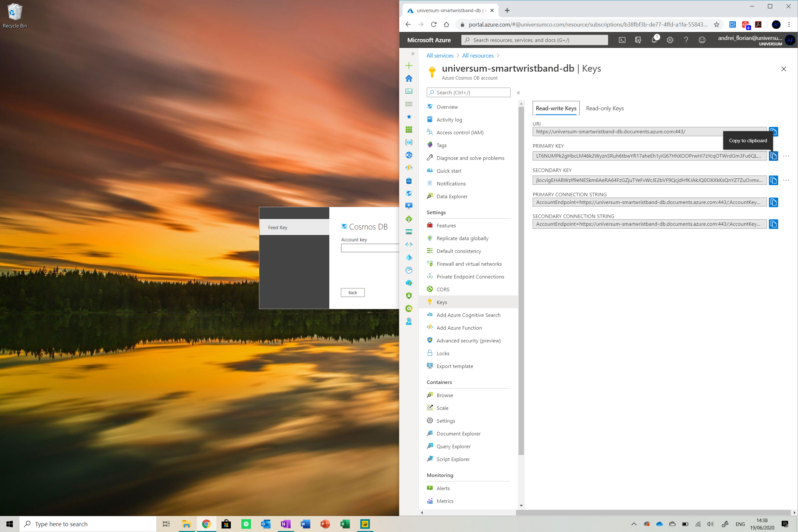Collapse the resource menu with double chevron

tap(518, 93)
